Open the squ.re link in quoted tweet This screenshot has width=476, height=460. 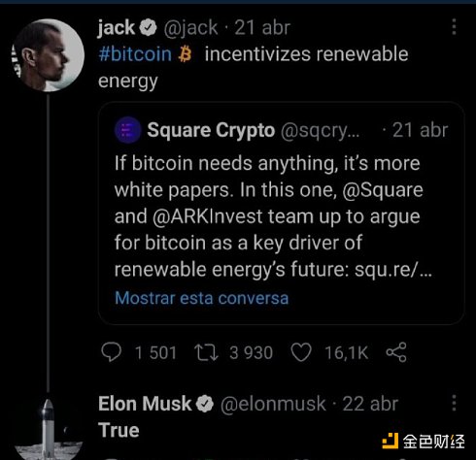[x=393, y=270]
